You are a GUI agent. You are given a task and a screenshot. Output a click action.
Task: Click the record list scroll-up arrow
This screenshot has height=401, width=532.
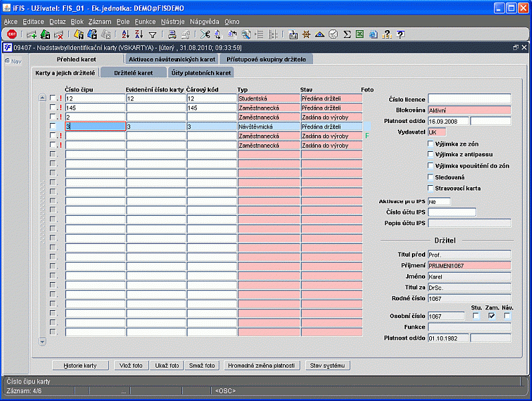tap(42, 98)
